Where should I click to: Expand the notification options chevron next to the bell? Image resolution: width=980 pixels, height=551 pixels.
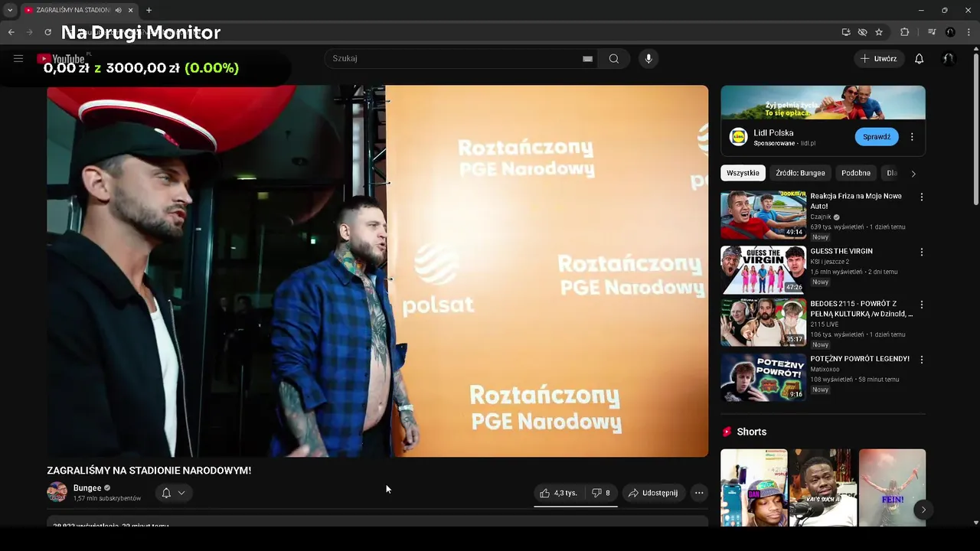point(181,493)
